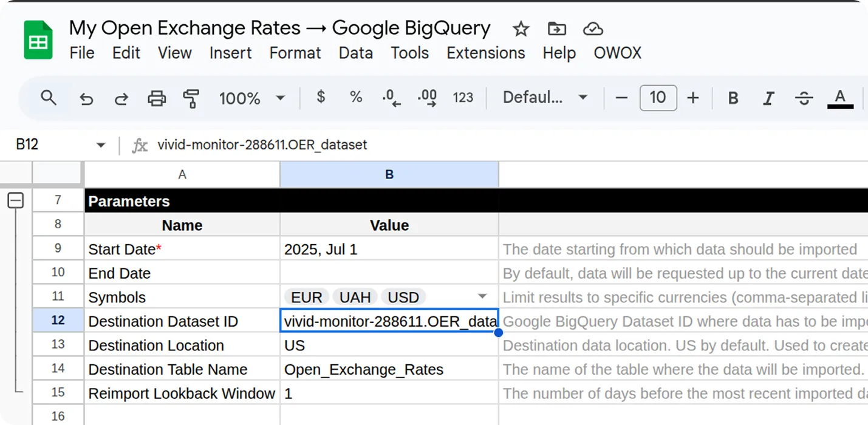The width and height of the screenshot is (868, 425).
Task: Star this spreadsheet document
Action: [x=521, y=29]
